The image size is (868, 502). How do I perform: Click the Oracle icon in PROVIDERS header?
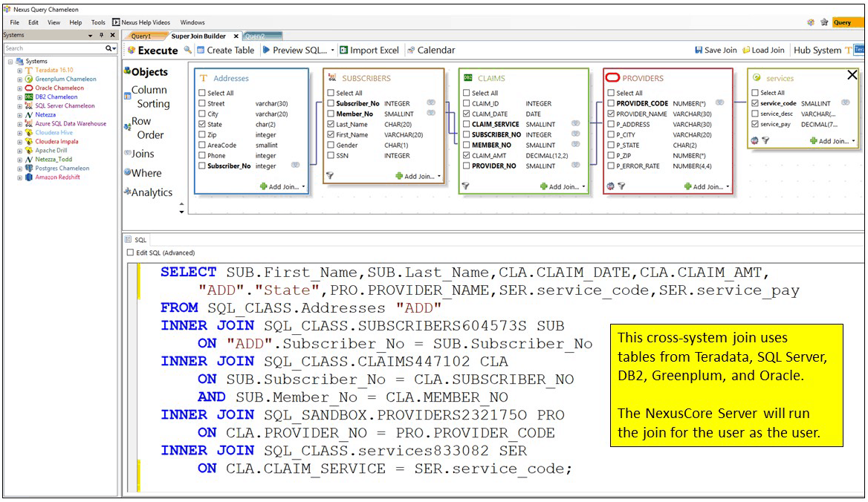(612, 78)
